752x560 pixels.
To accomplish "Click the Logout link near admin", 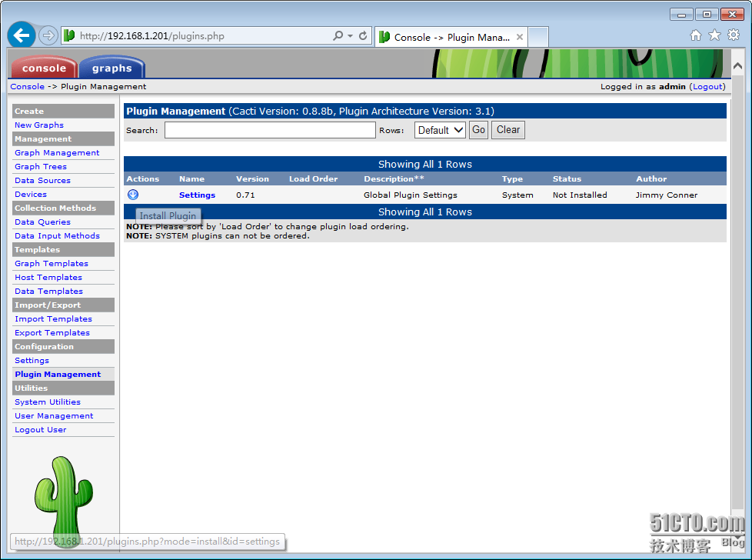I will pos(707,86).
